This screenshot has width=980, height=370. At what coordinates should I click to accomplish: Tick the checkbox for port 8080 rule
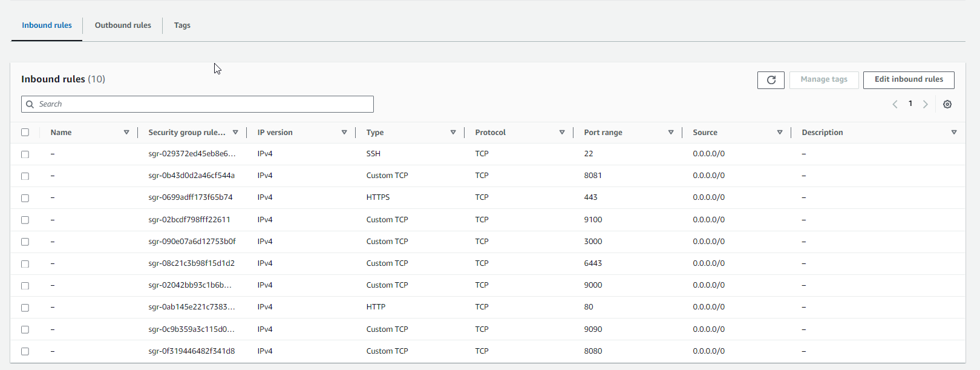coord(25,351)
